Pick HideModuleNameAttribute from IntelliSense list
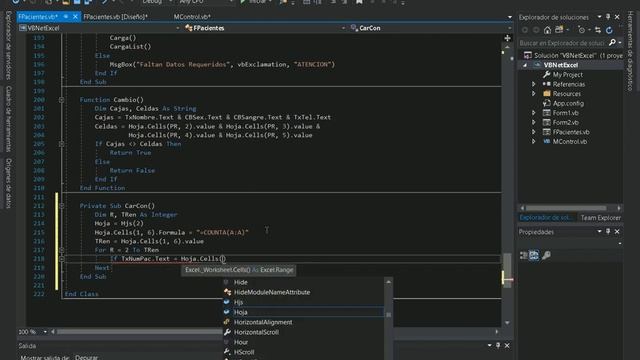 304,292
